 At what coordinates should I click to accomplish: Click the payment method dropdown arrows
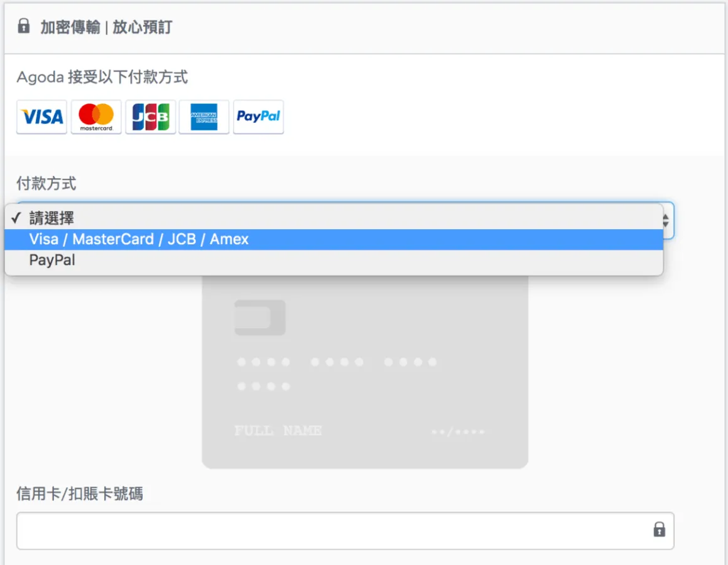click(x=666, y=221)
